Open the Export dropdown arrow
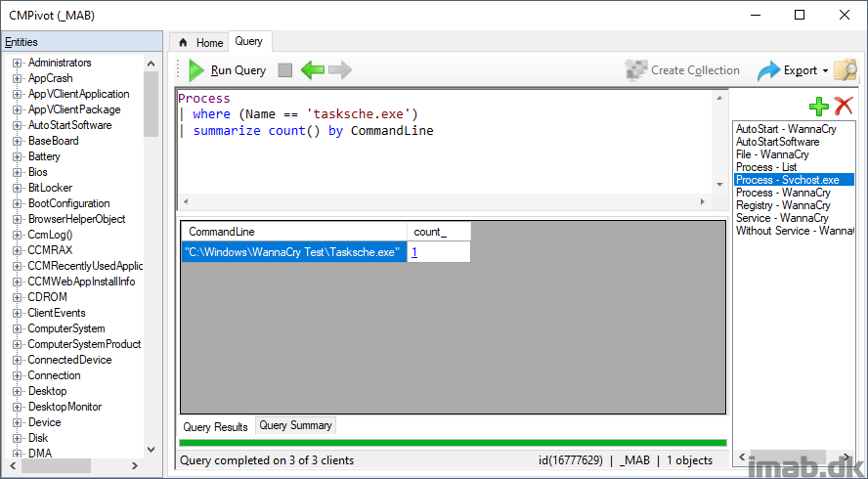 [825, 71]
